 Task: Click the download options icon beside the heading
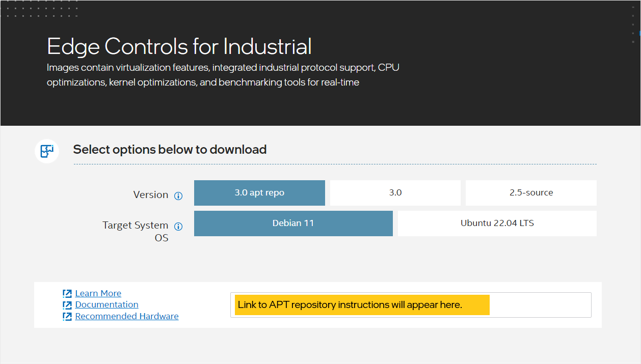[x=47, y=151]
